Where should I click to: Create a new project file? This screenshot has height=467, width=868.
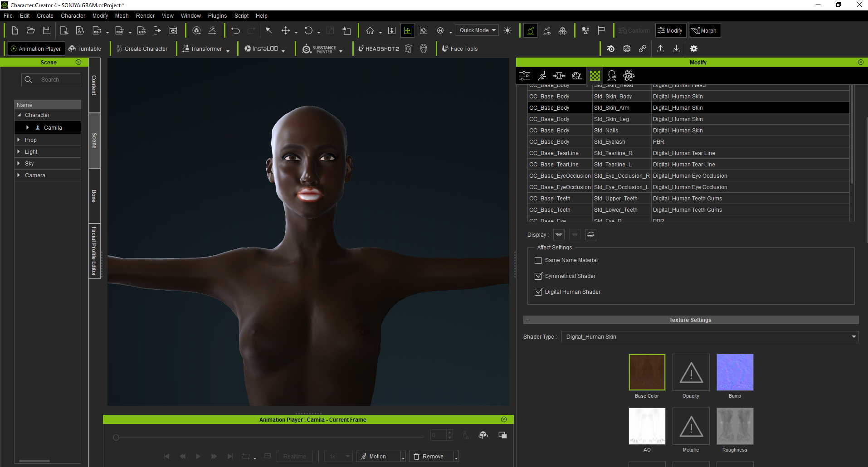click(x=15, y=30)
